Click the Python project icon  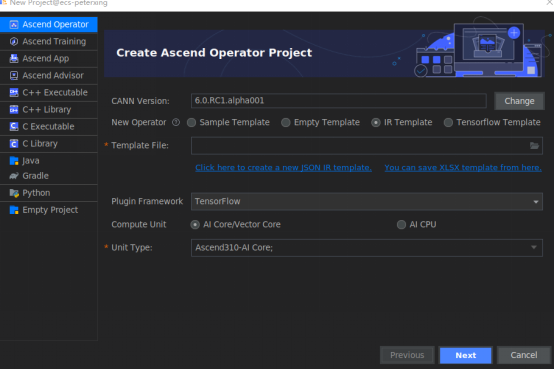point(14,193)
